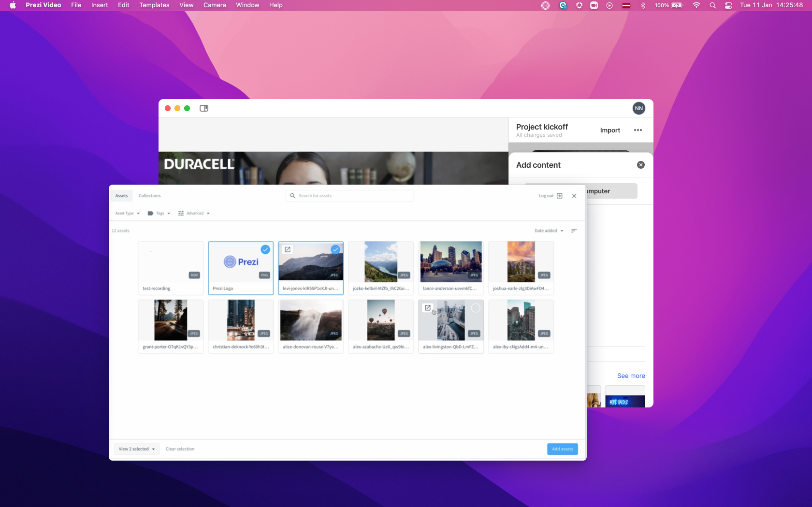812x507 pixels.
Task: Click the sidebar toggle icon in title bar
Action: (x=204, y=108)
